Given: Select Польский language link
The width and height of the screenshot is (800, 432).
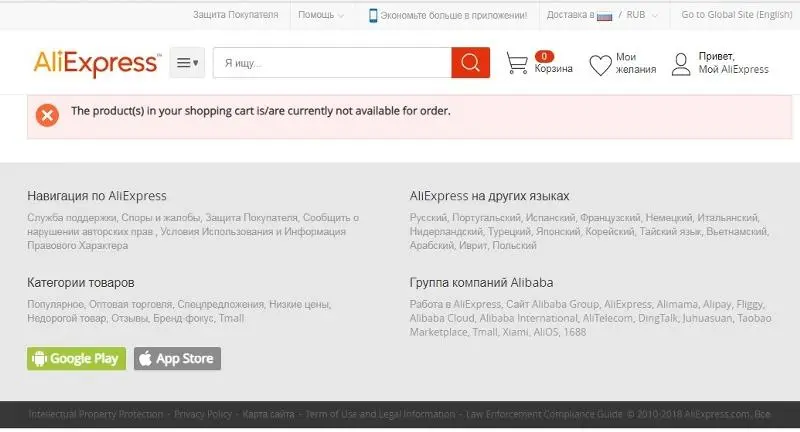Looking at the screenshot, I should coord(514,245).
